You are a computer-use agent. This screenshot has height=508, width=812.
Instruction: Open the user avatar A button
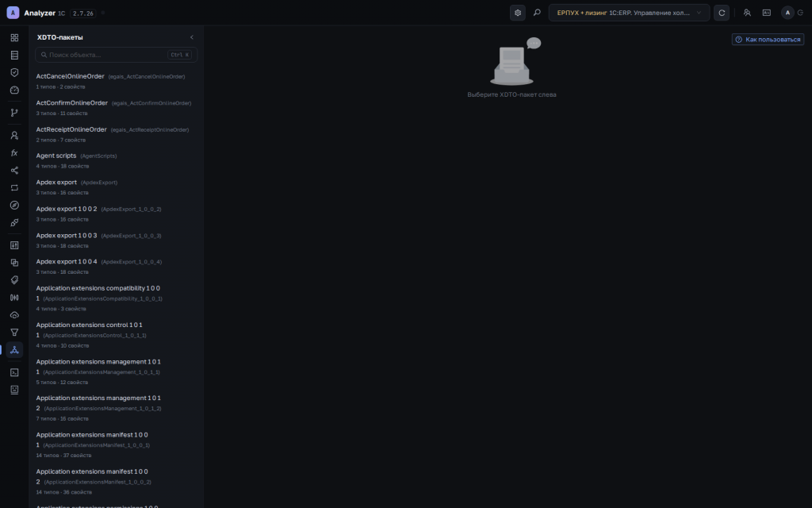[787, 13]
